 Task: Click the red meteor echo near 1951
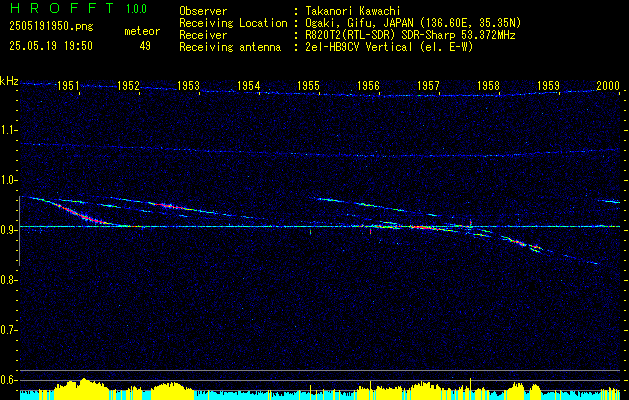[x=80, y=214]
